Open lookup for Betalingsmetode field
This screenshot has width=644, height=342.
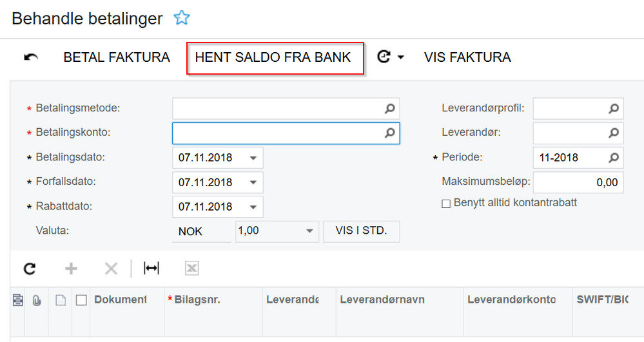point(389,109)
